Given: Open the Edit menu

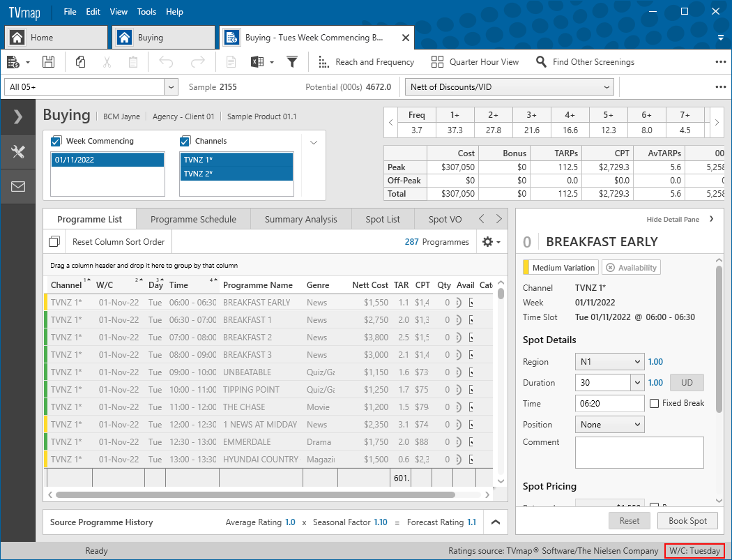Looking at the screenshot, I should tap(93, 12).
